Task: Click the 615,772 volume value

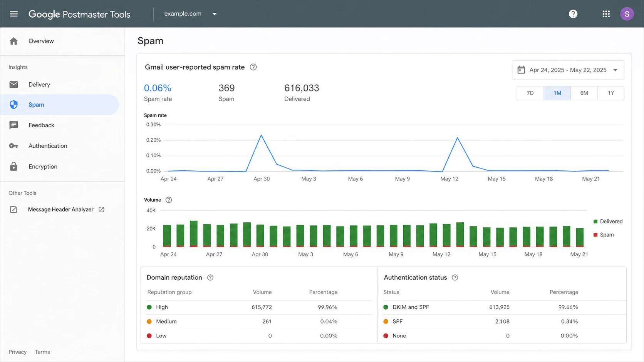Action: point(262,307)
